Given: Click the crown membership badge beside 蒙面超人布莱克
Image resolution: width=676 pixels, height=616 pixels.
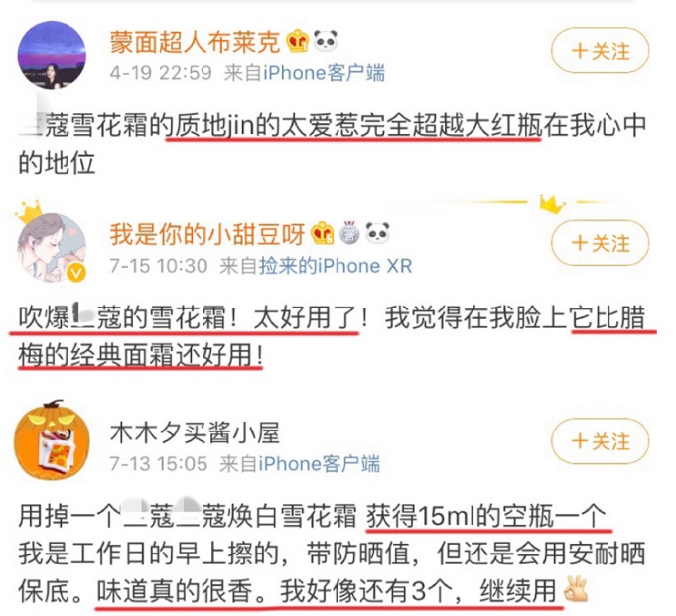Looking at the screenshot, I should (x=298, y=41).
